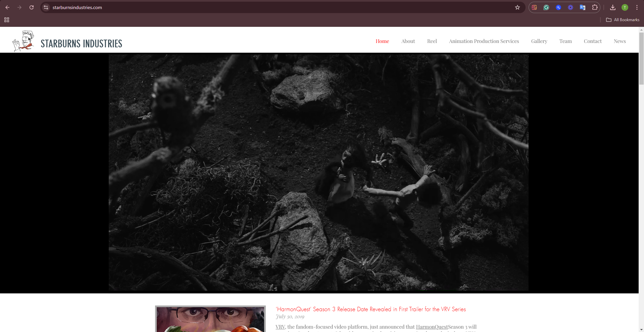
Task: Show downloads with the download icon
Action: tap(613, 7)
